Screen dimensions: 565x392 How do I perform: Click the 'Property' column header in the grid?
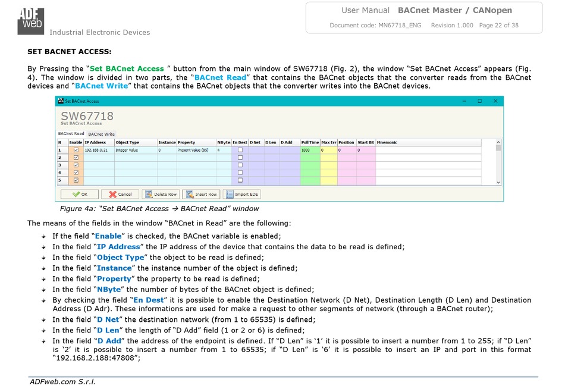pos(196,142)
